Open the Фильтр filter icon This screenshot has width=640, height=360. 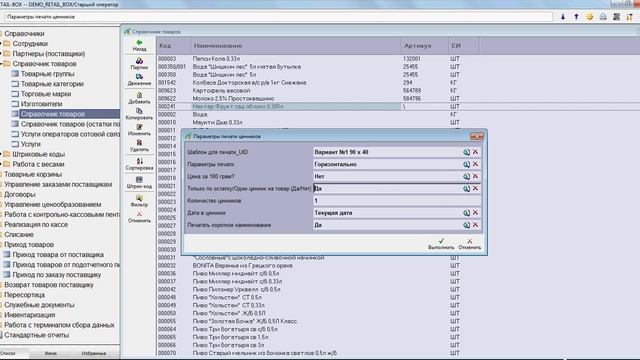coord(139,198)
